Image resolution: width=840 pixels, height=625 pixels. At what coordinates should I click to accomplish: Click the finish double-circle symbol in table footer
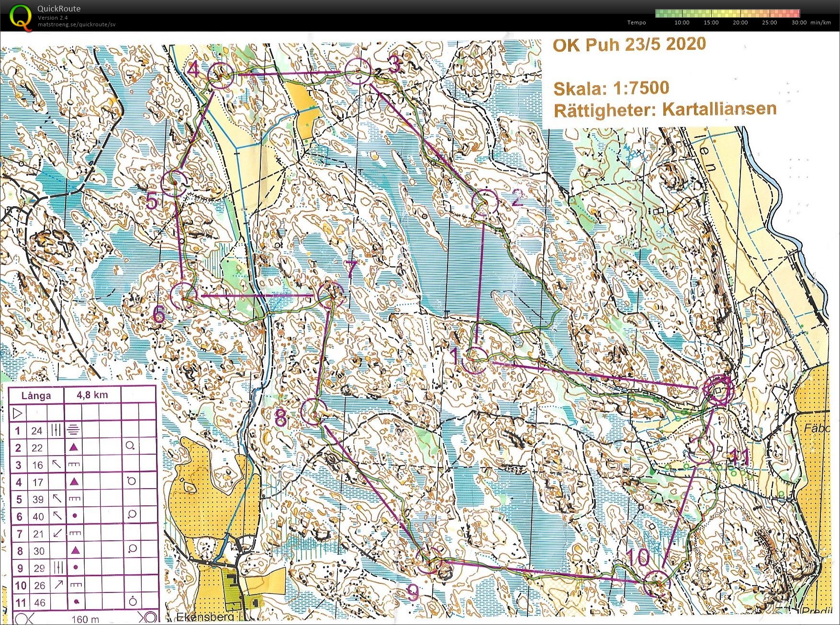[x=148, y=617]
